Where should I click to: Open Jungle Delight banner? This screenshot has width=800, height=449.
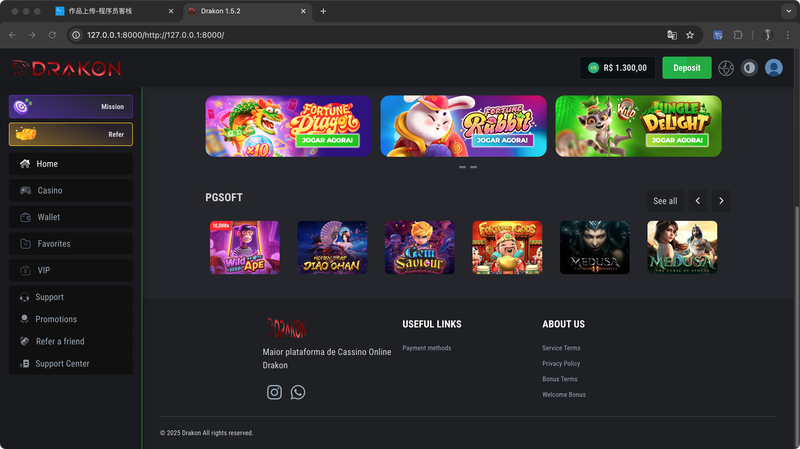(638, 126)
